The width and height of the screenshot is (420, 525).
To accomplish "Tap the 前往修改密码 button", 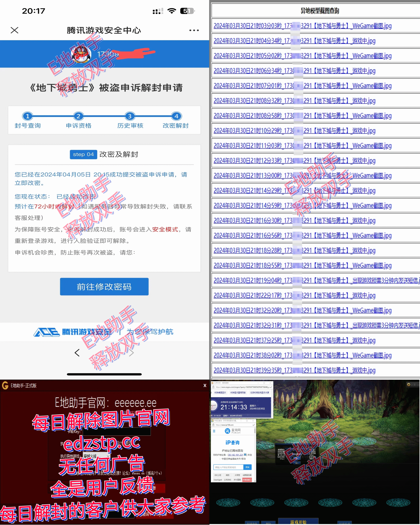I will coord(104,287).
